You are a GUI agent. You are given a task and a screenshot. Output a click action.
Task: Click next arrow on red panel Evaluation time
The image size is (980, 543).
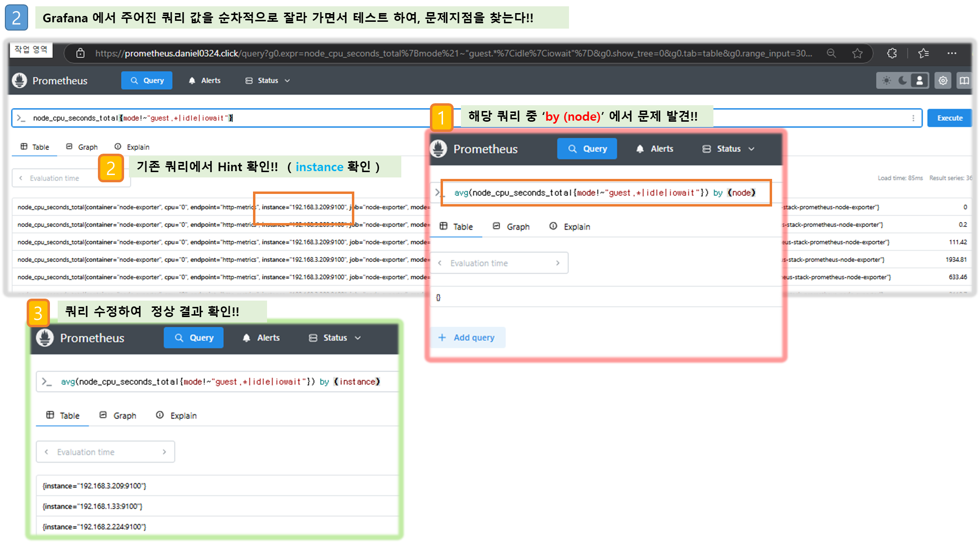click(557, 263)
